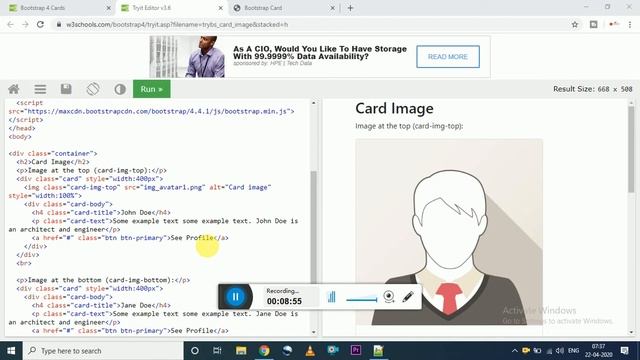Close the Bootstrap 4 Cards tab
The width and height of the screenshot is (640, 360).
pos(109,8)
